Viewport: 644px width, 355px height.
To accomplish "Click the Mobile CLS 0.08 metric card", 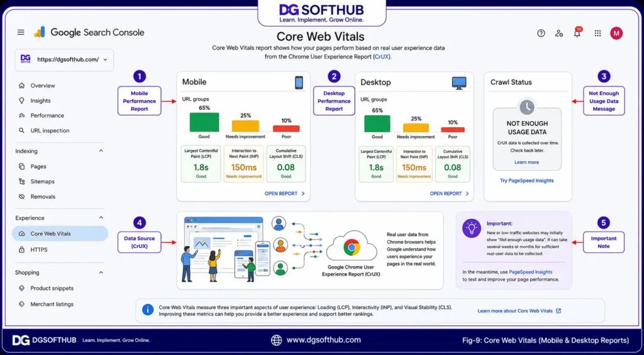I will 286,164.
